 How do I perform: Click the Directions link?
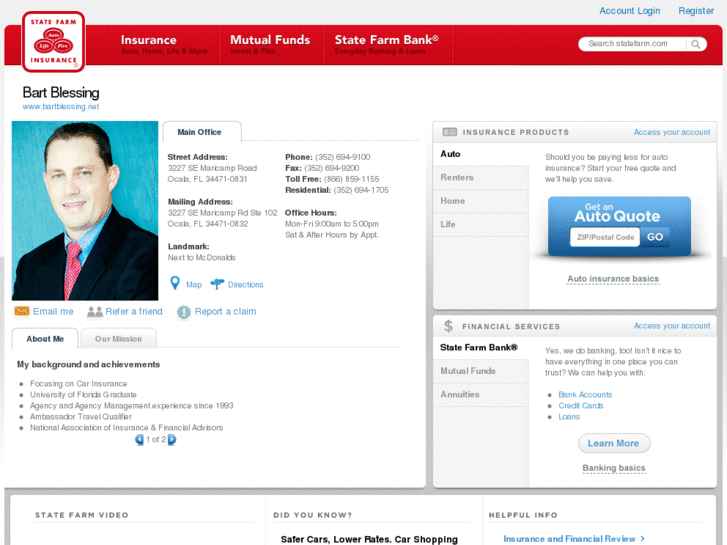tap(245, 285)
